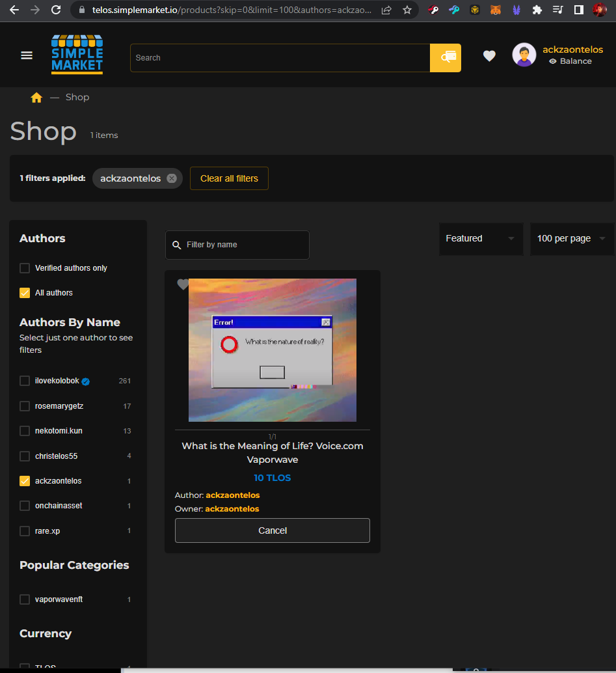Click the main Search input field
The image size is (616, 673).
tap(280, 57)
